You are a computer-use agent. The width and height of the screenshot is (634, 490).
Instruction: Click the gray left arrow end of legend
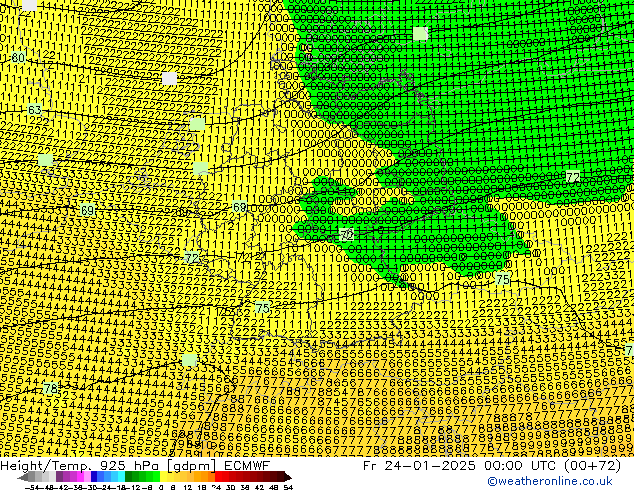(x=23, y=477)
